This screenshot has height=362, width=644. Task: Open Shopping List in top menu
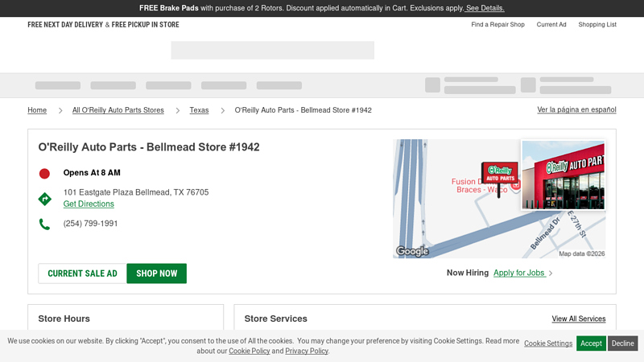tap(597, 25)
